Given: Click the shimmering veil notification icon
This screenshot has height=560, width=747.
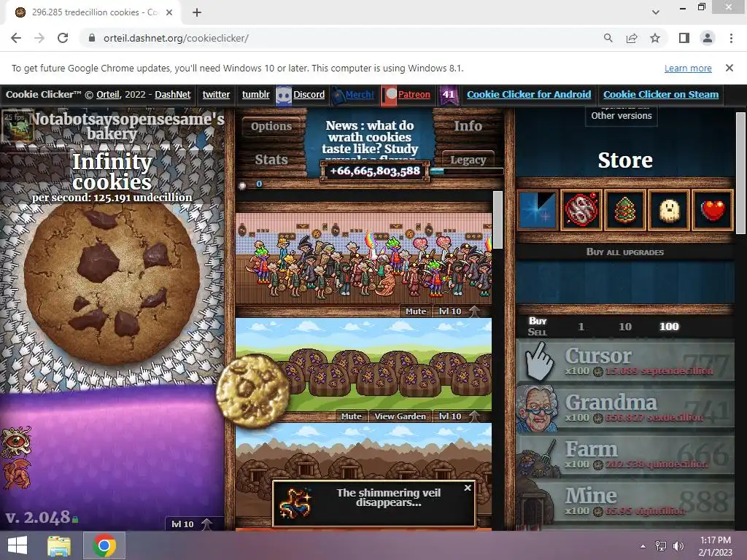Looking at the screenshot, I should click(x=295, y=503).
